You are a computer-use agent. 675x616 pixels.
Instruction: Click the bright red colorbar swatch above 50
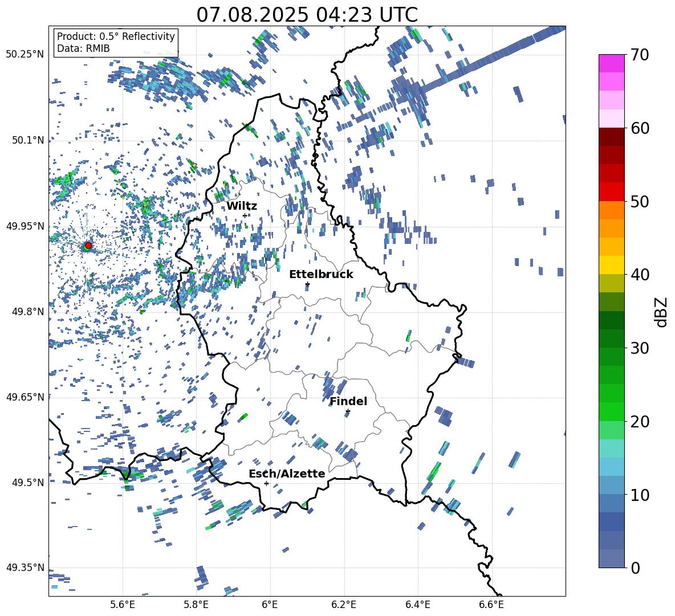(x=611, y=192)
